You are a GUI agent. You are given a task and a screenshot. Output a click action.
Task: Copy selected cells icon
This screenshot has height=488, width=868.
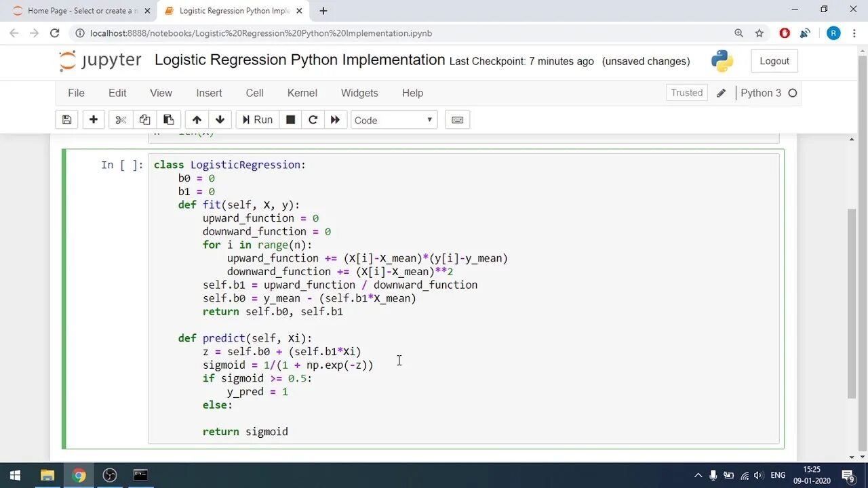(144, 120)
